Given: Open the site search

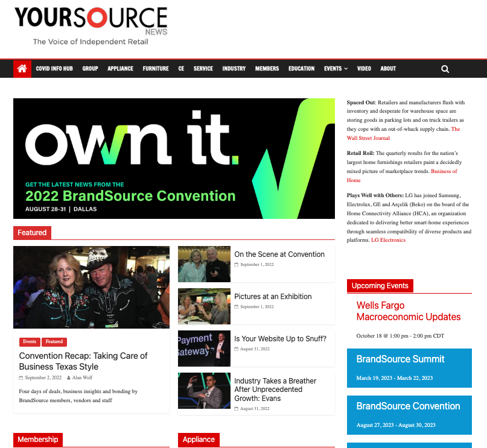Looking at the screenshot, I should click(x=445, y=69).
